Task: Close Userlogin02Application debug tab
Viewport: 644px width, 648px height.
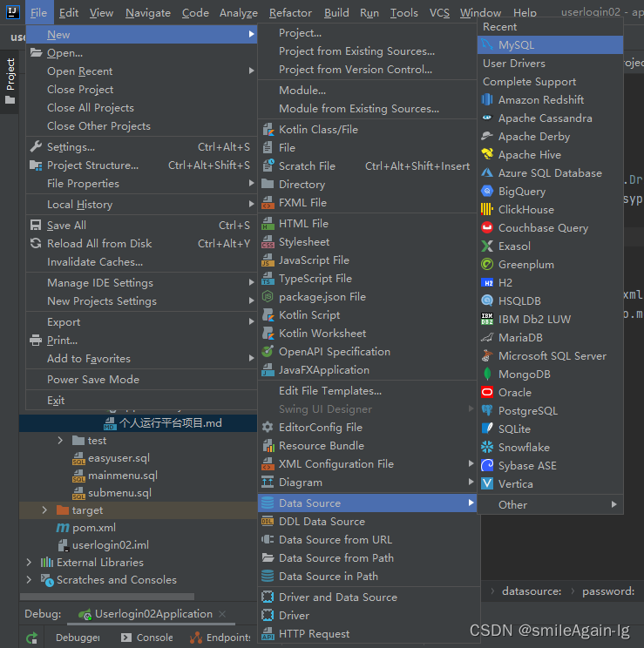Action: coord(222,614)
